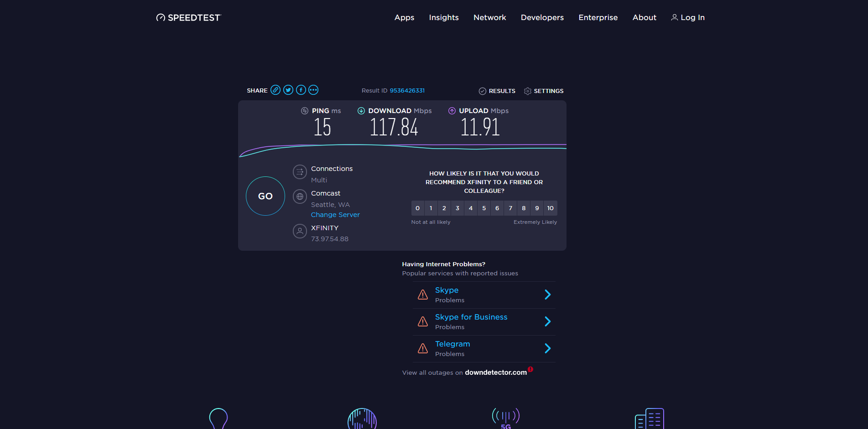Expand Skype problems chevron
The image size is (868, 429).
tap(548, 295)
